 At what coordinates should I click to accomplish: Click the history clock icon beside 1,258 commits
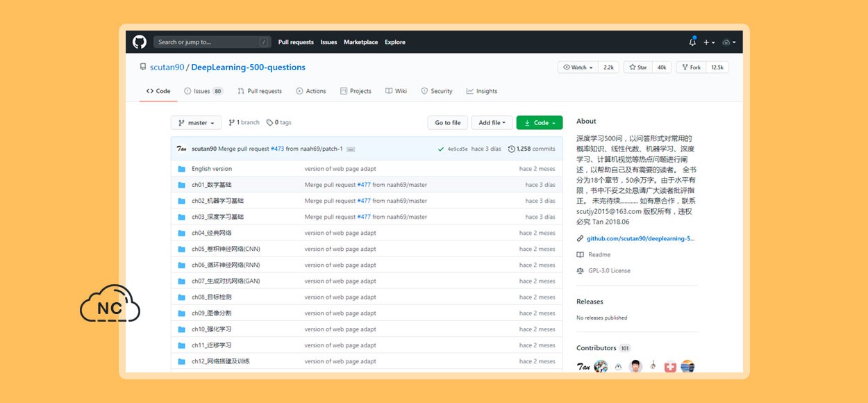click(512, 149)
